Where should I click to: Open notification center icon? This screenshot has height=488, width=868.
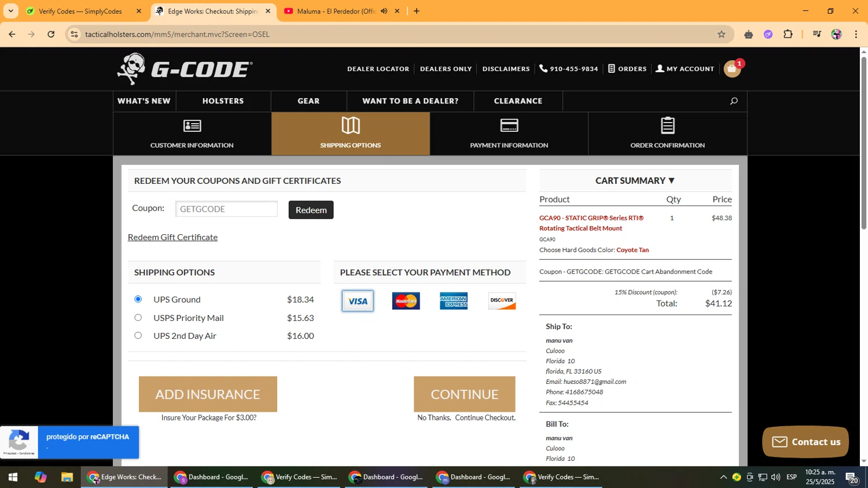coord(852,478)
